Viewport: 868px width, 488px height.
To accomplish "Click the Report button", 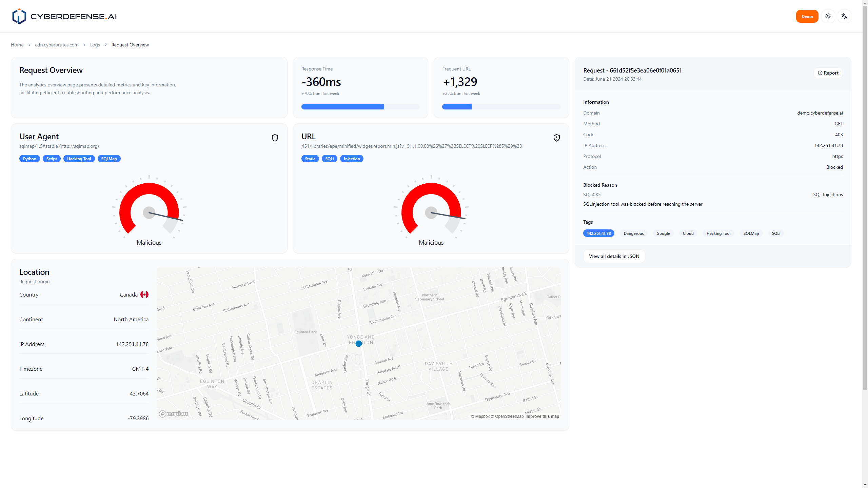I will 828,73.
